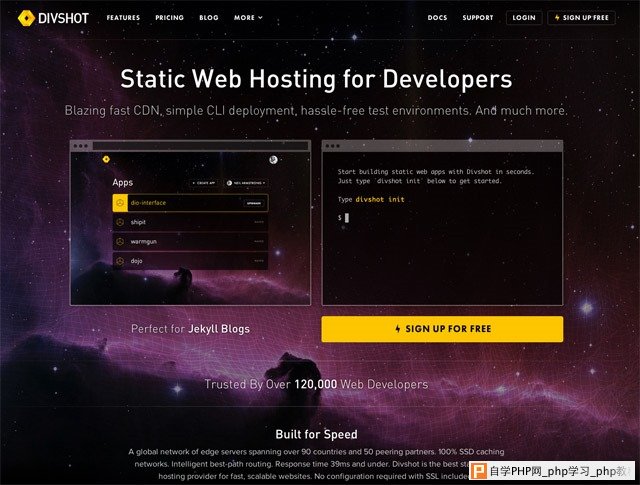Click the small Divshot logo in app preview
Screen dimensions: 640x485
(x=106, y=159)
